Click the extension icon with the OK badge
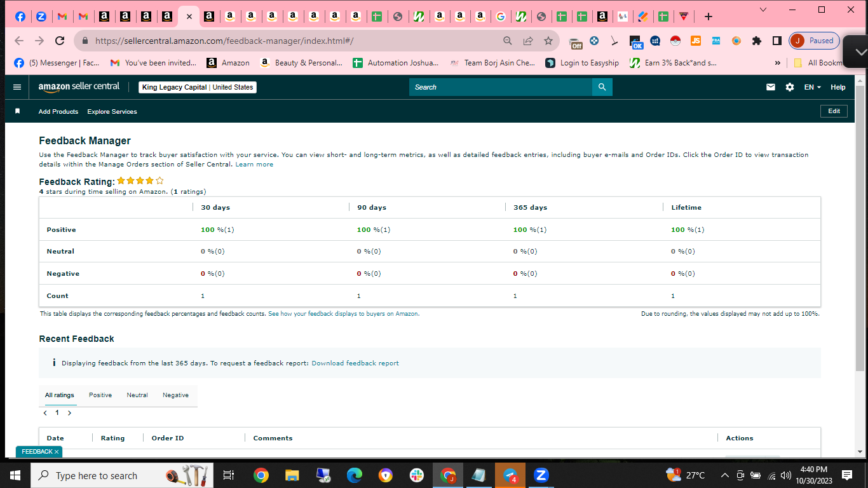This screenshot has height=488, width=868. pyautogui.click(x=636, y=42)
